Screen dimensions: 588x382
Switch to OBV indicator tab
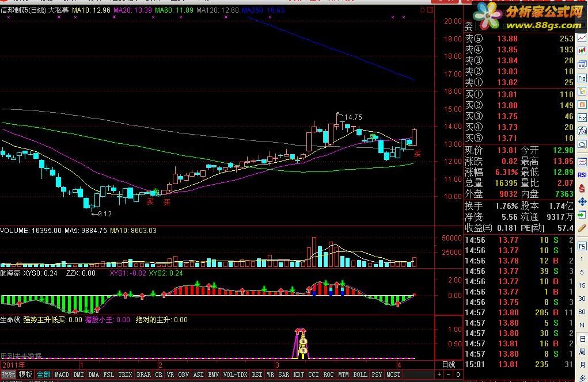click(x=183, y=375)
